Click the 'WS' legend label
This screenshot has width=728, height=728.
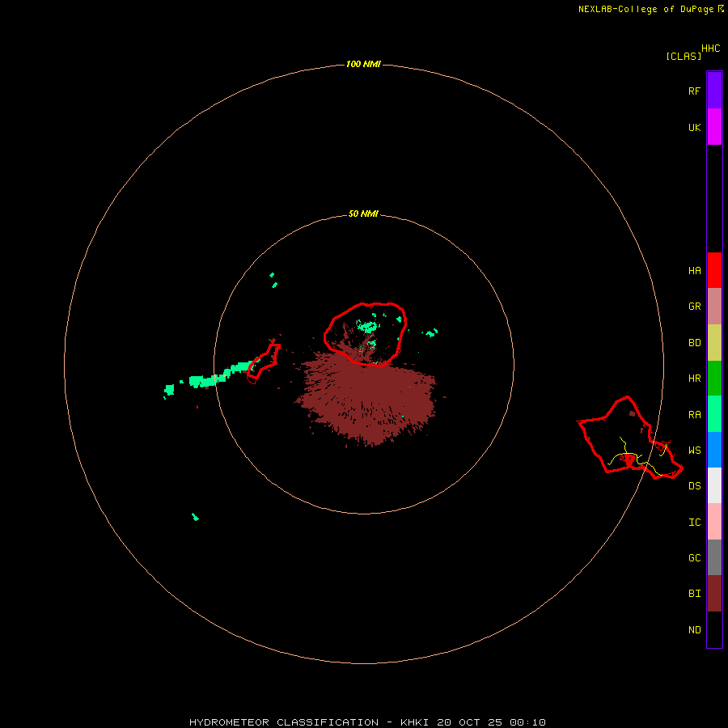click(x=694, y=451)
